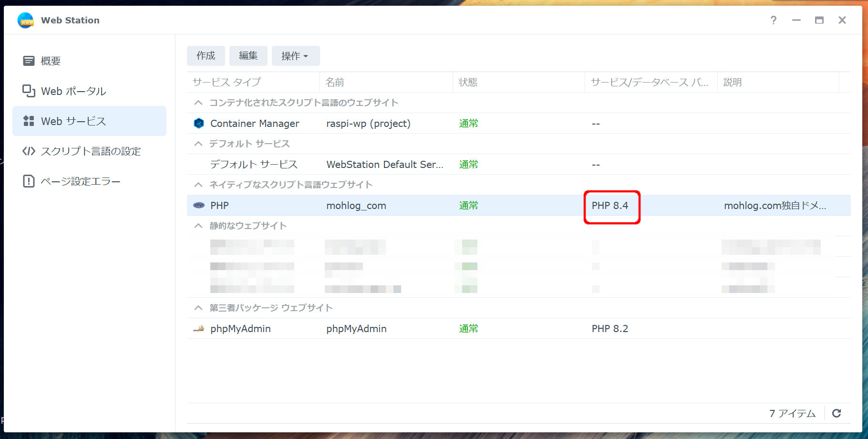The image size is (868, 439).
Task: Collapse the 第三者パッケージ ウェブサイト group
Action: pos(198,308)
